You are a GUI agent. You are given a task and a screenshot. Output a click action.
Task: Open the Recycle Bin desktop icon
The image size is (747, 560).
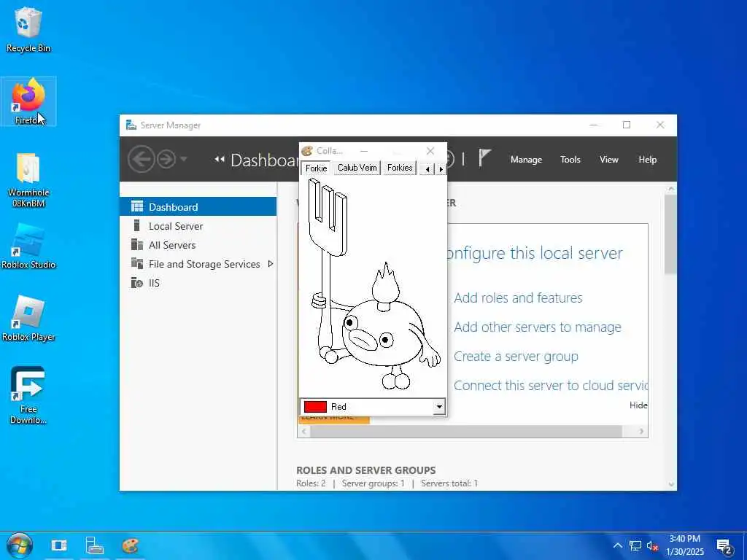[x=28, y=29]
